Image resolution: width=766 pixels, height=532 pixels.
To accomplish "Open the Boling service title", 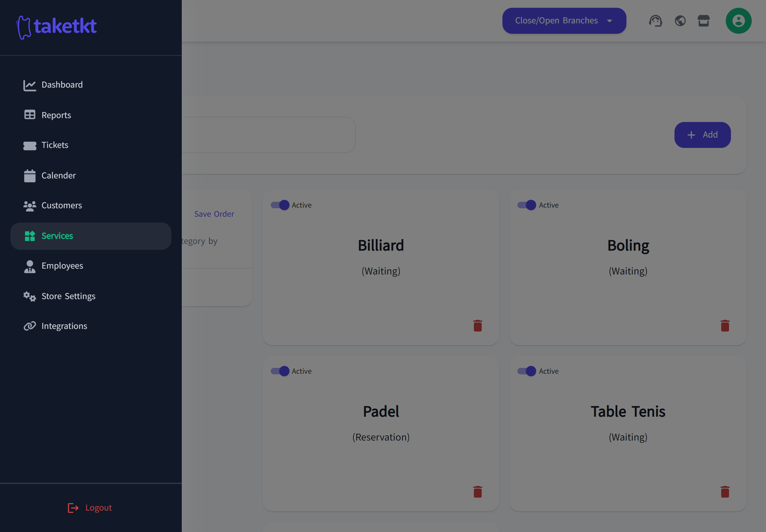I will [x=628, y=246].
